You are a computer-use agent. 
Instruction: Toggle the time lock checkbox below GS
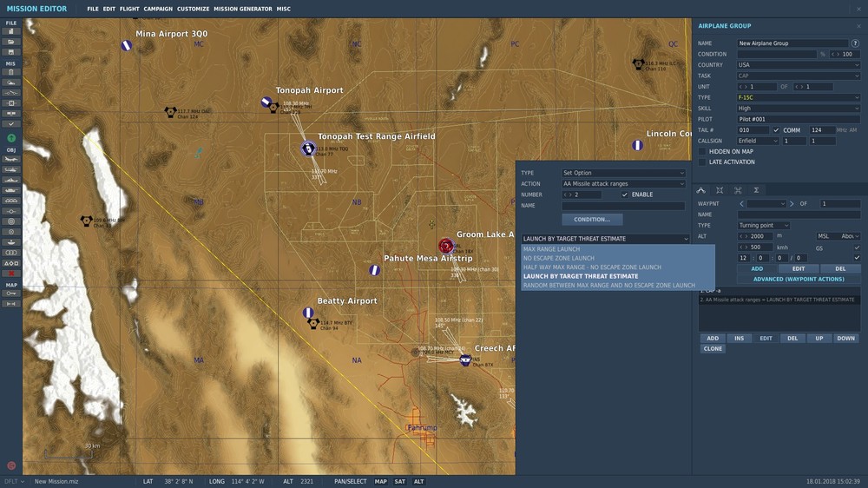857,258
